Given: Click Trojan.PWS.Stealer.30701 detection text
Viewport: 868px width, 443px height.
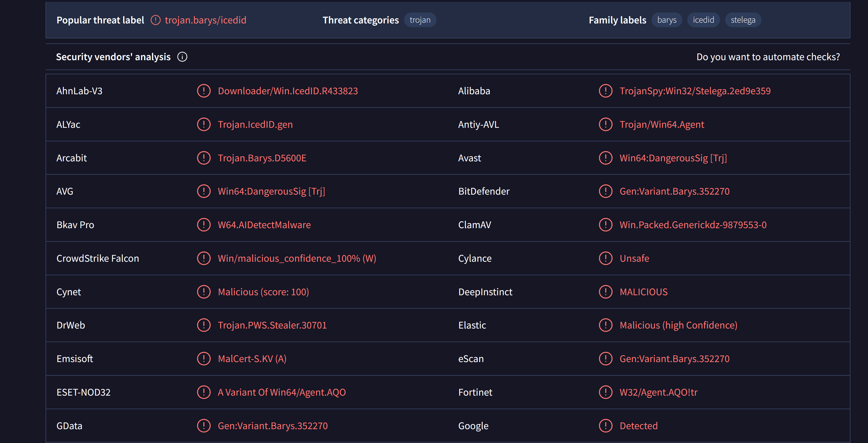Looking at the screenshot, I should pos(272,325).
